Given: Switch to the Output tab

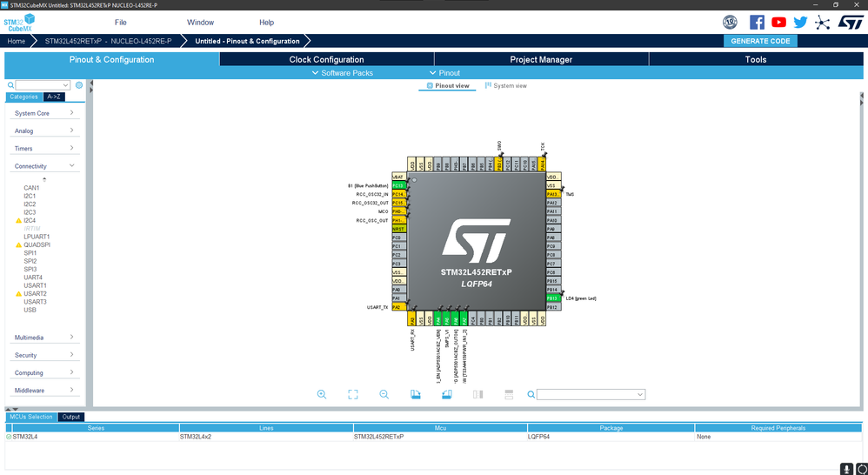Looking at the screenshot, I should click(x=70, y=417).
